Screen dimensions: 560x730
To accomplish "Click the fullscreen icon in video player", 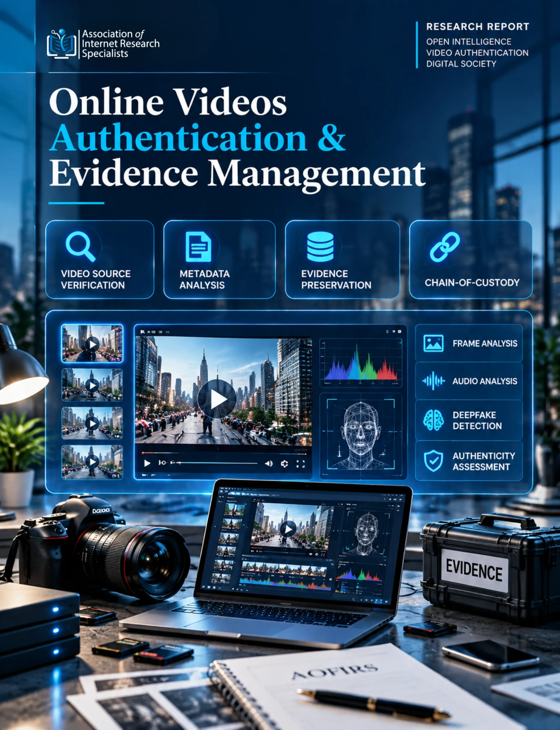I will 301,464.
